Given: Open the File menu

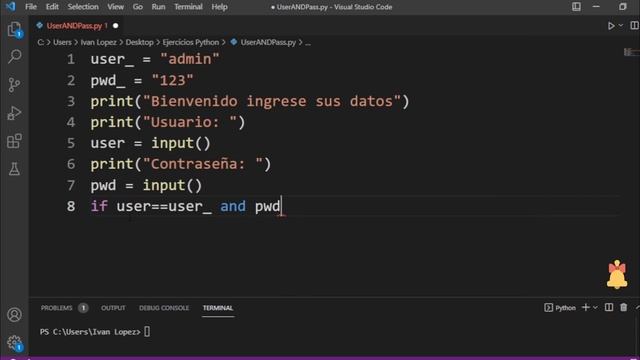Looking at the screenshot, I should click(31, 7).
